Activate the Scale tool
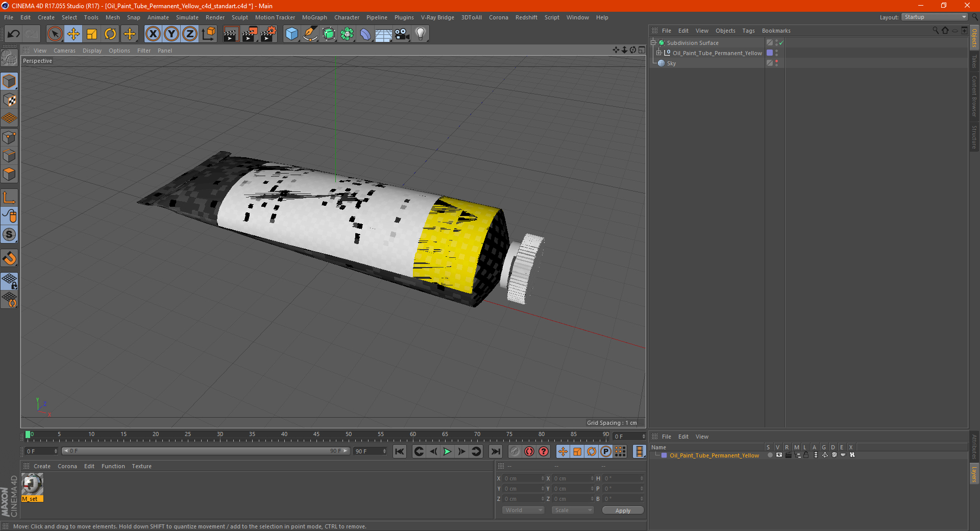The width and height of the screenshot is (980, 531). click(x=92, y=34)
